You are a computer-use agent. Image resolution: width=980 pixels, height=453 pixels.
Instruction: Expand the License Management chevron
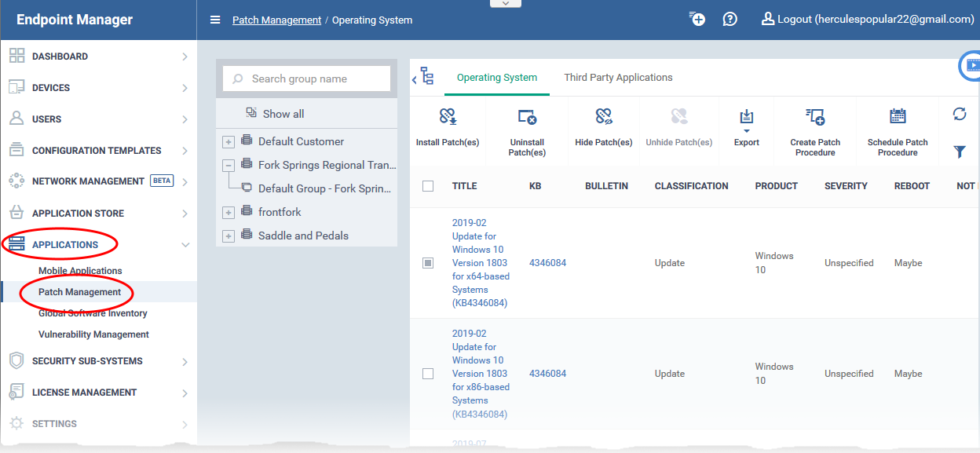pyautogui.click(x=185, y=393)
